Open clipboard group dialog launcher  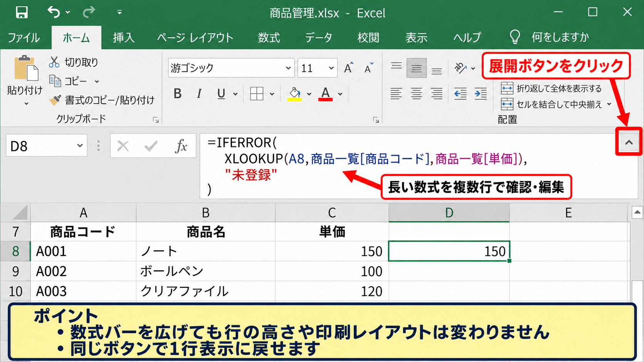click(156, 120)
